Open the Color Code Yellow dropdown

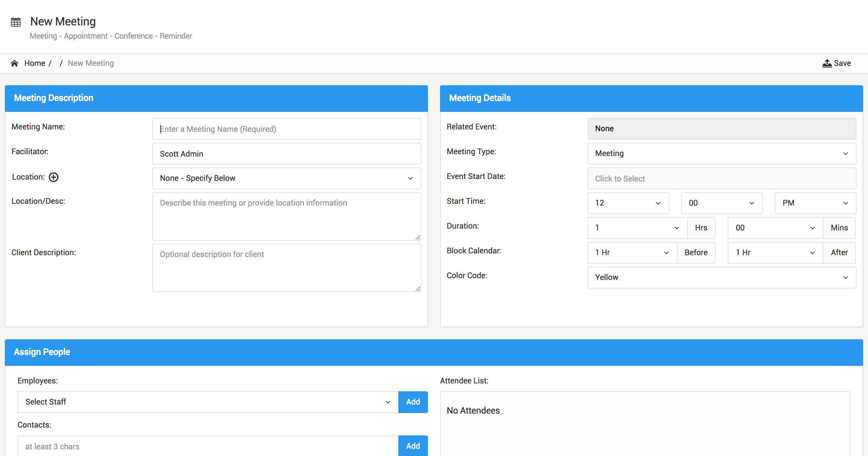[721, 277]
